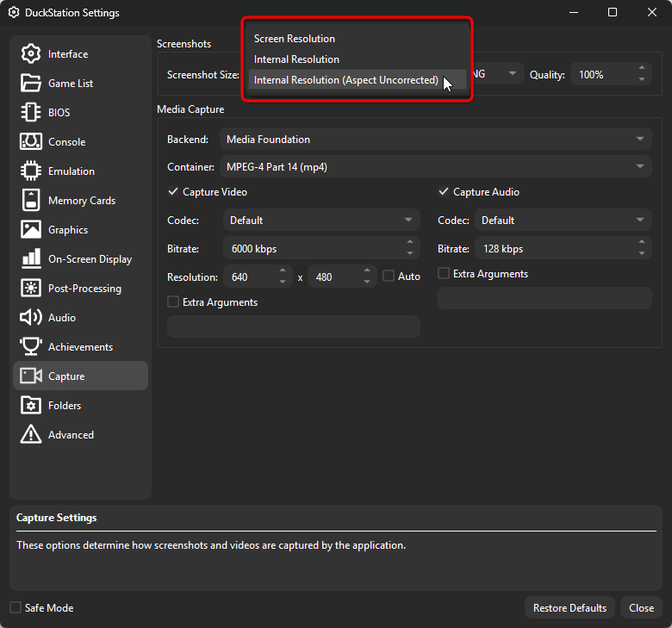Click the Graphics picture icon
672x628 pixels.
tap(31, 230)
